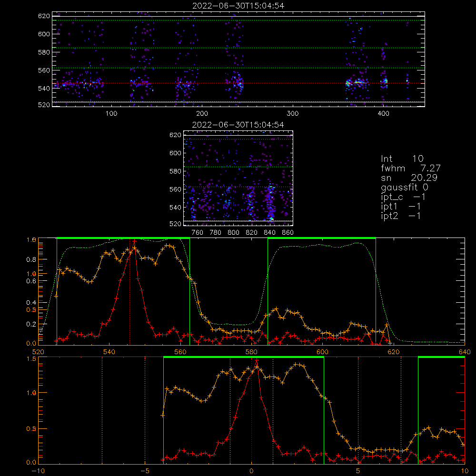The height and width of the screenshot is (476, 476).
Task: Click x-axis label 10 of bottom plot
Action: 465,471
